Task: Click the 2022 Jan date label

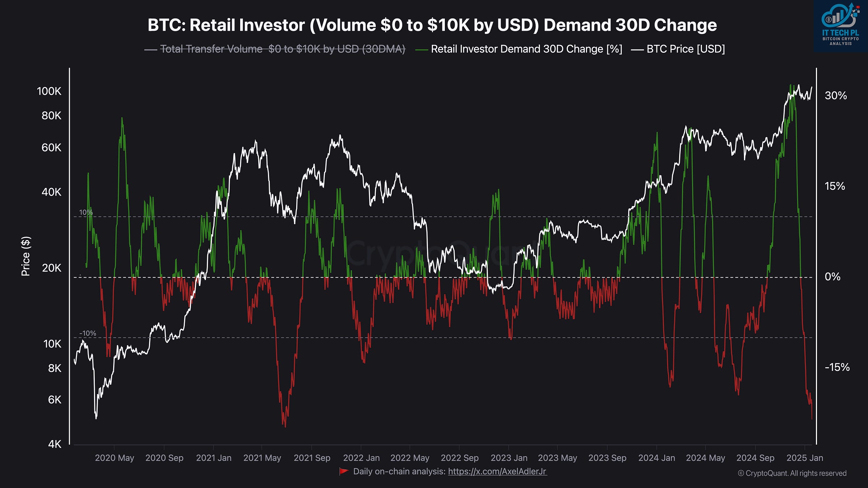Action: click(361, 458)
